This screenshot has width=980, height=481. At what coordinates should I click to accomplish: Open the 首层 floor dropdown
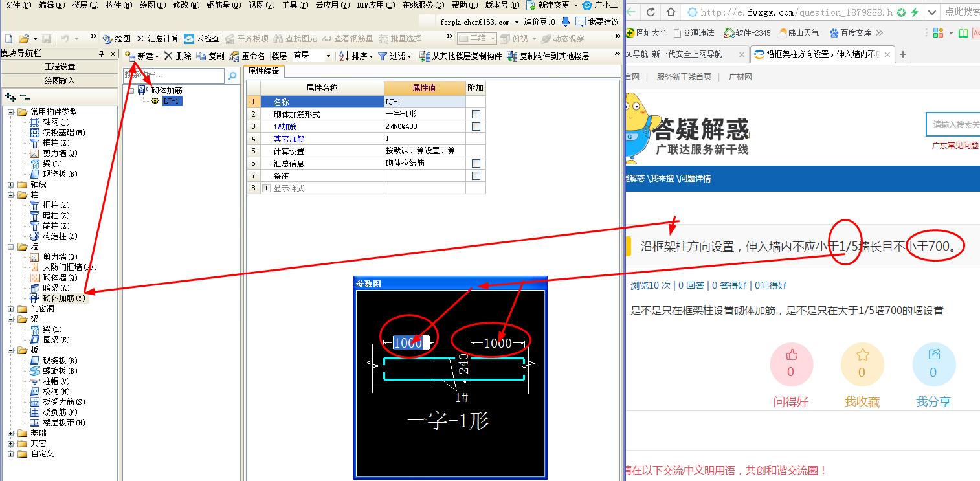328,56
